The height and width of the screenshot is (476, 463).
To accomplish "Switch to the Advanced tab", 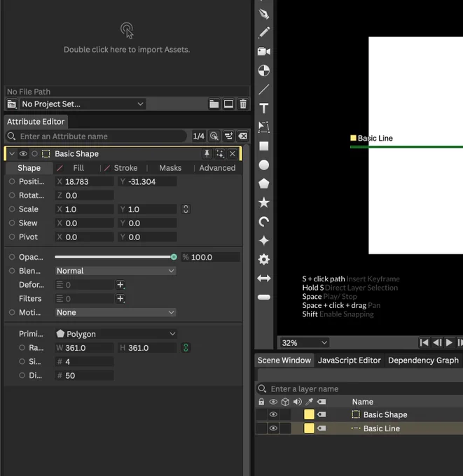I will coord(217,168).
